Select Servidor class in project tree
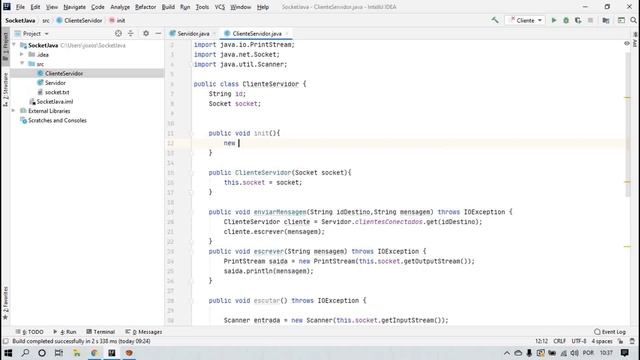 pyautogui.click(x=55, y=83)
